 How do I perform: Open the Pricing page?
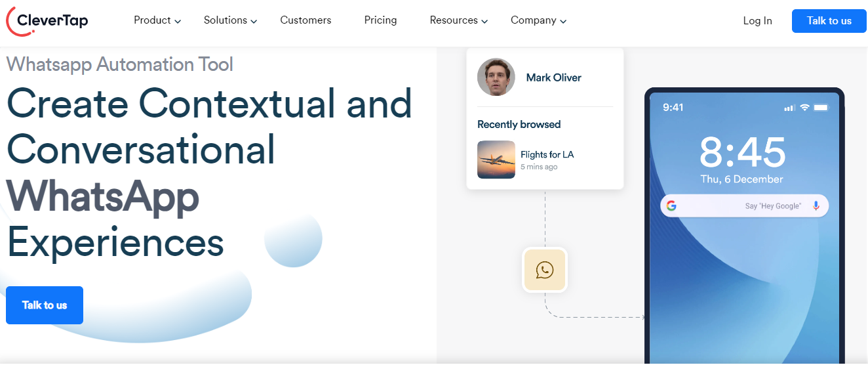click(x=380, y=20)
